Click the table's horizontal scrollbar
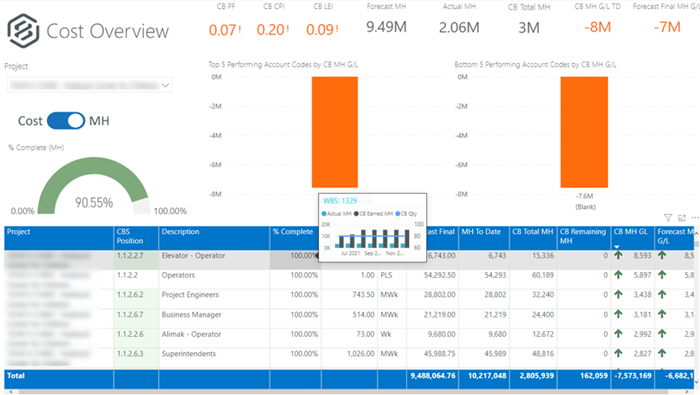The width and height of the screenshot is (700, 395). (x=344, y=392)
